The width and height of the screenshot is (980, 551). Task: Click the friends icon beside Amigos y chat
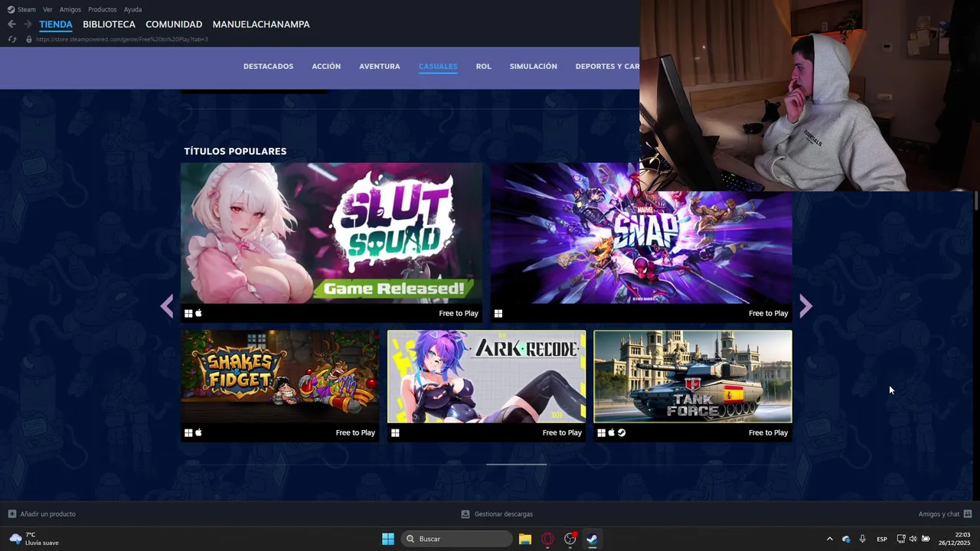pos(968,514)
